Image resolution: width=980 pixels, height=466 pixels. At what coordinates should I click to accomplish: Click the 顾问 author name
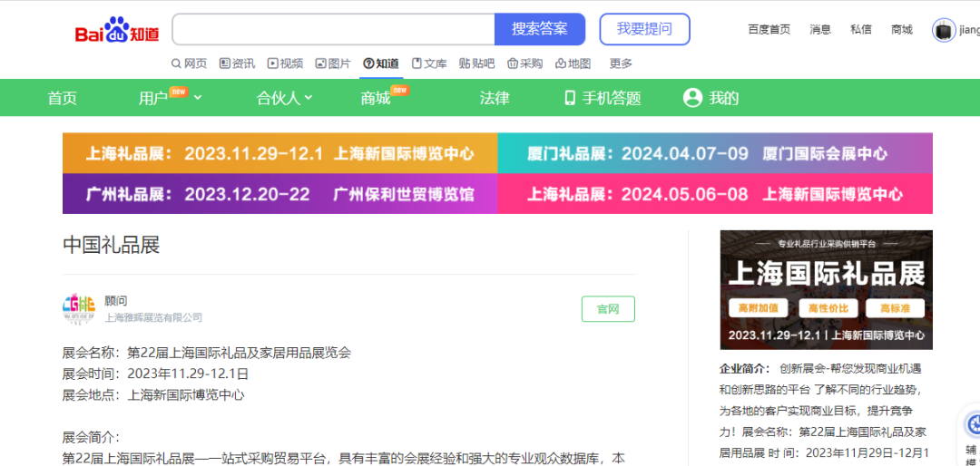115,301
